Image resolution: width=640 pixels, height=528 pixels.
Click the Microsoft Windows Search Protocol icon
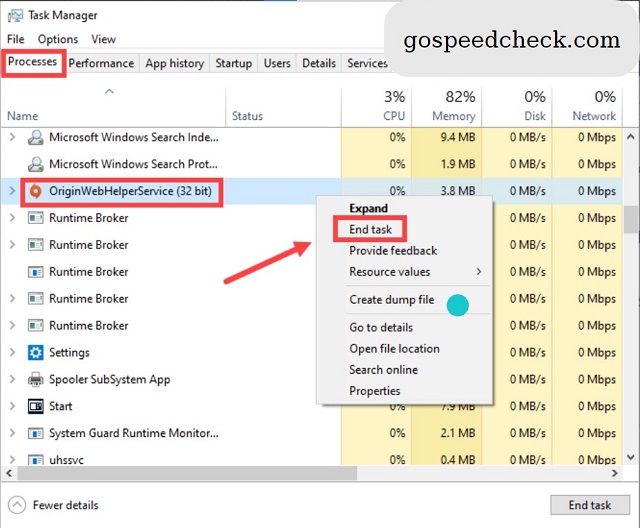click(x=36, y=164)
